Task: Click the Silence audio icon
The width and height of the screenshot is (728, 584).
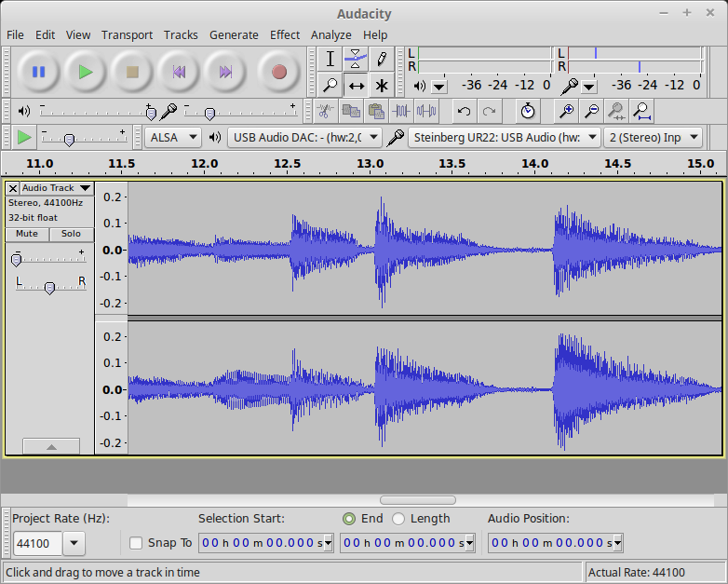Action: 426,111
